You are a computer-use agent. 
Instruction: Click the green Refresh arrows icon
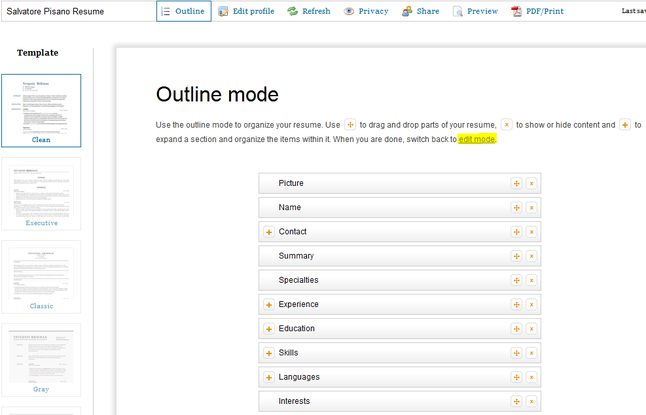point(293,12)
